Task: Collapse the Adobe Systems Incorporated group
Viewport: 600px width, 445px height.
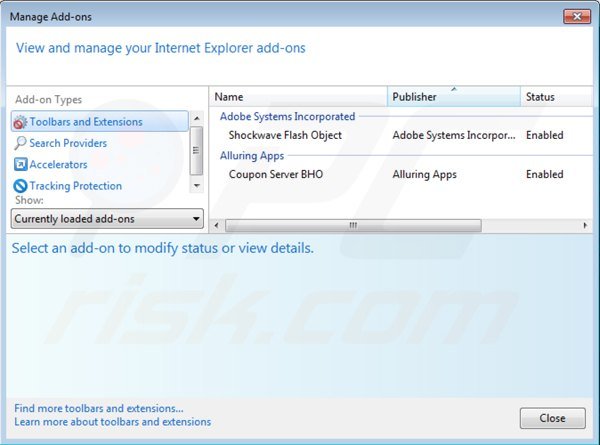Action: (287, 116)
